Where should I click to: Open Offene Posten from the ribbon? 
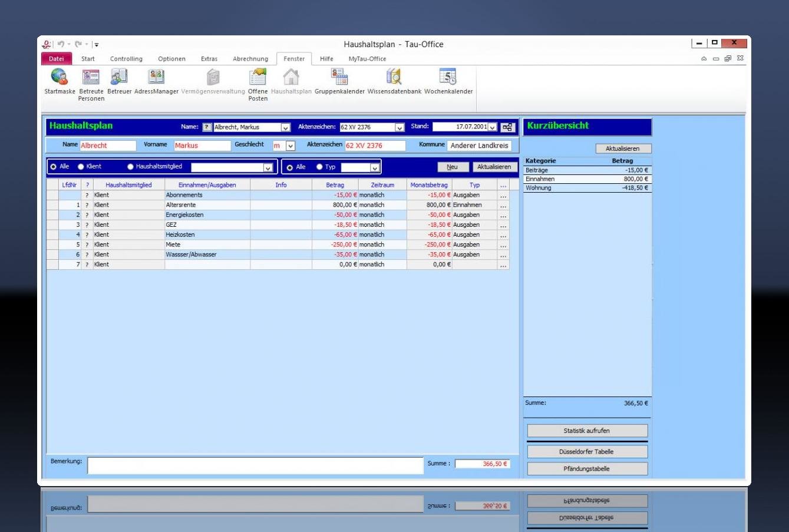click(x=258, y=85)
